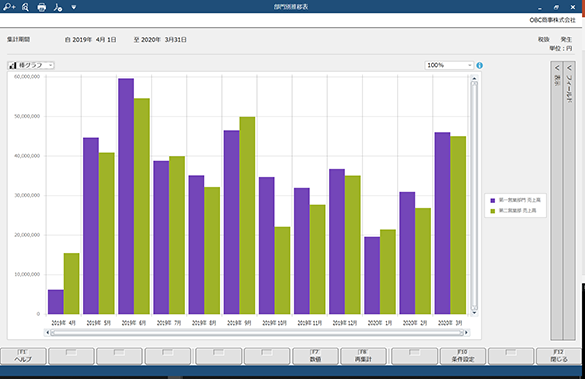Click the F8 再集計 button

(x=363, y=356)
